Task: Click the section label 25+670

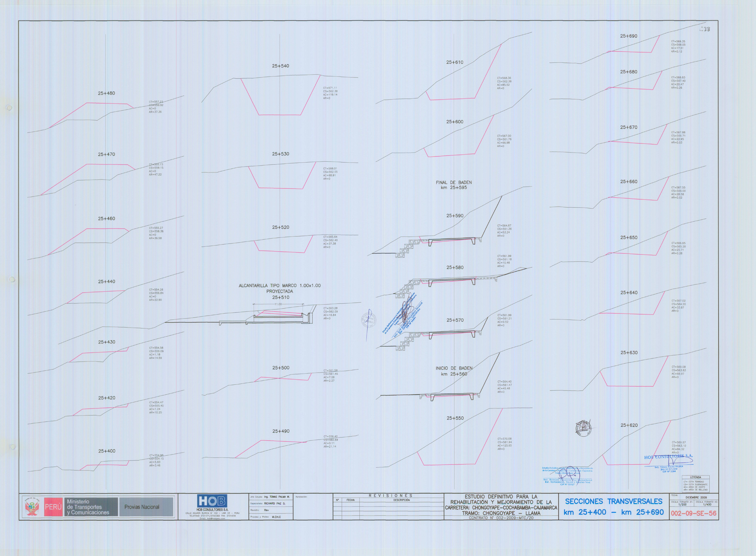Action: [628, 127]
